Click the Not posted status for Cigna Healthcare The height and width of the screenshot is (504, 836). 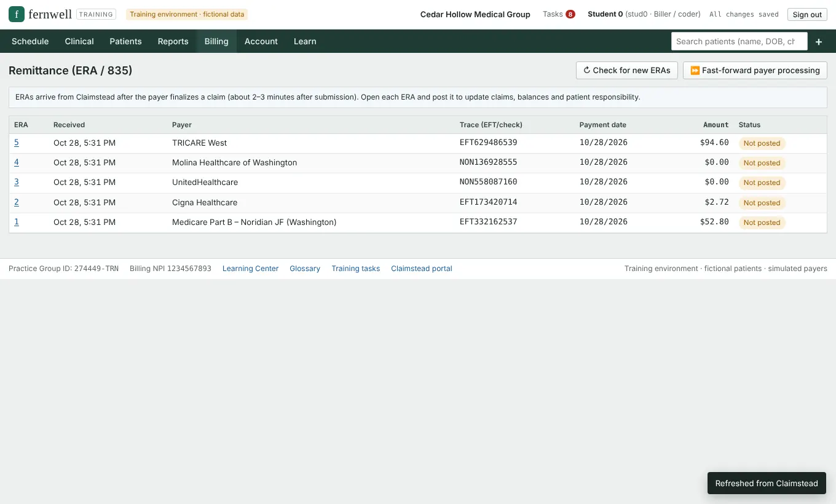point(762,203)
